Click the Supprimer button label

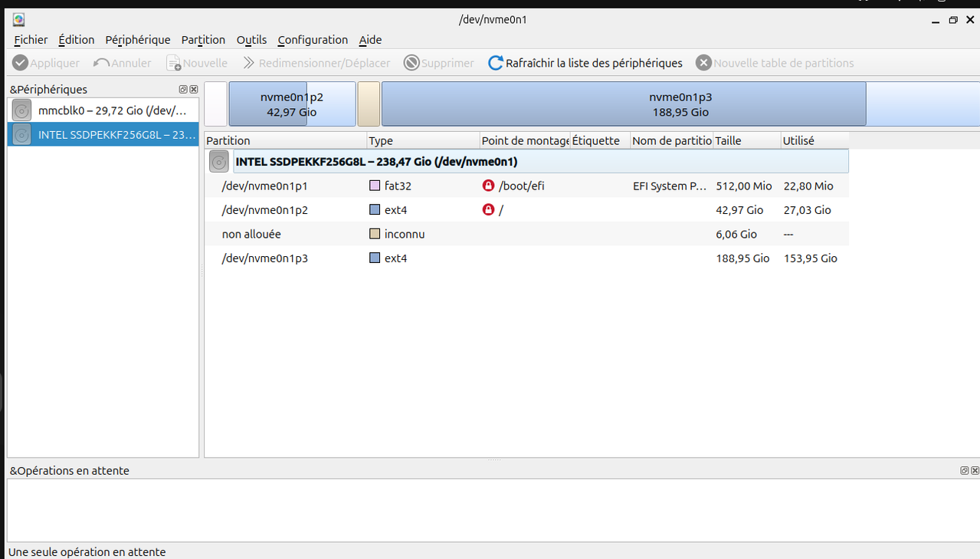click(x=447, y=63)
